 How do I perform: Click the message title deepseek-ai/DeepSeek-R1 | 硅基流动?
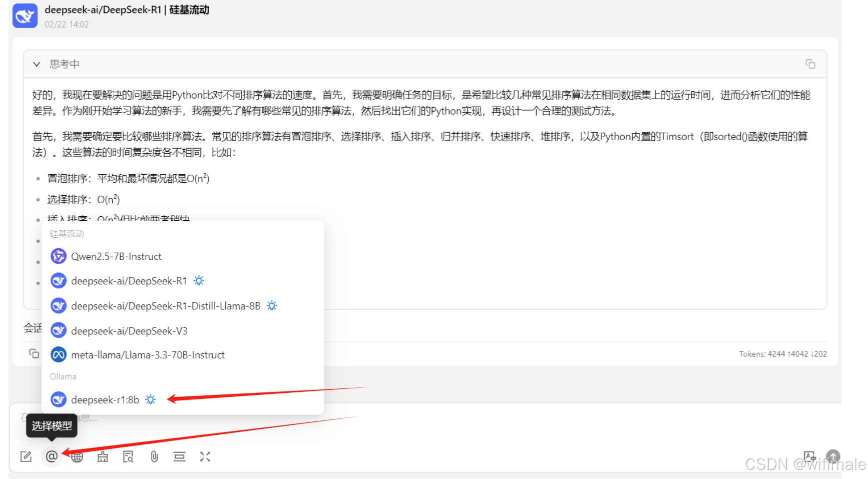pos(127,10)
